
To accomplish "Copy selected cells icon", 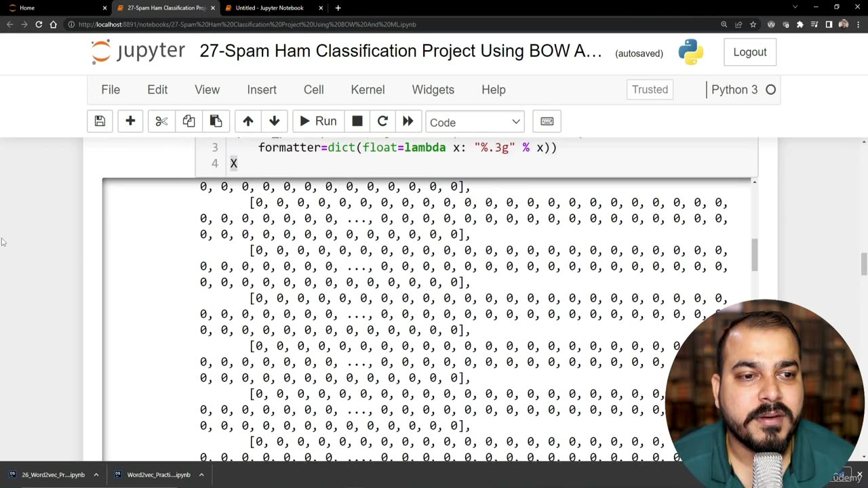I will coord(189,121).
